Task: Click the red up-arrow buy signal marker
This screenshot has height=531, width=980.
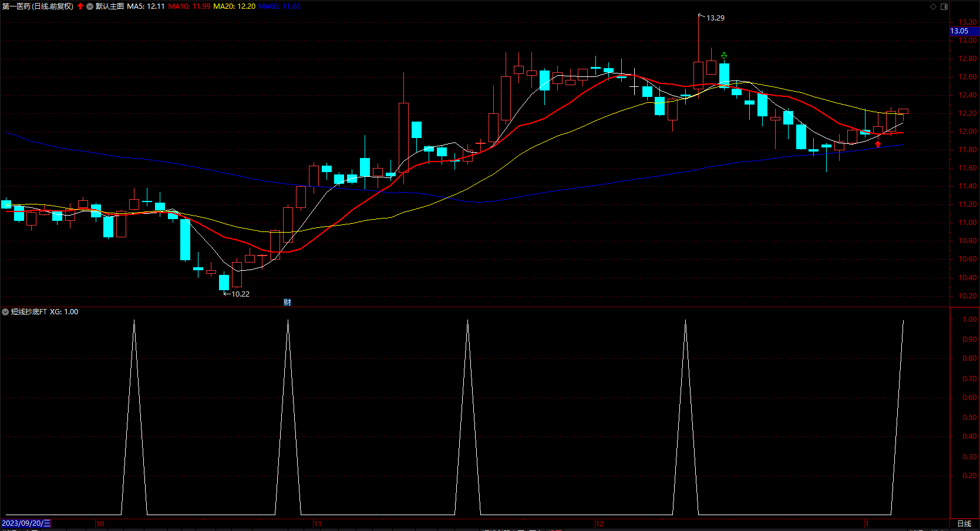Action: pyautogui.click(x=878, y=144)
